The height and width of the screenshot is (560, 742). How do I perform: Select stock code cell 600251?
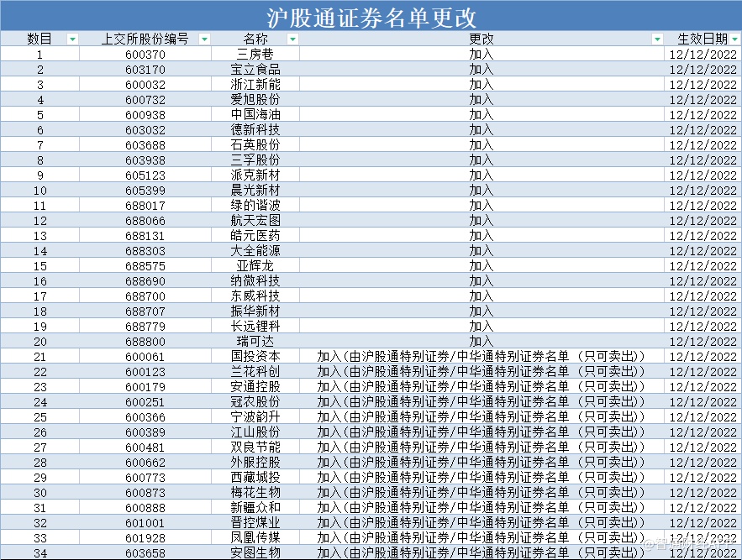tap(145, 402)
